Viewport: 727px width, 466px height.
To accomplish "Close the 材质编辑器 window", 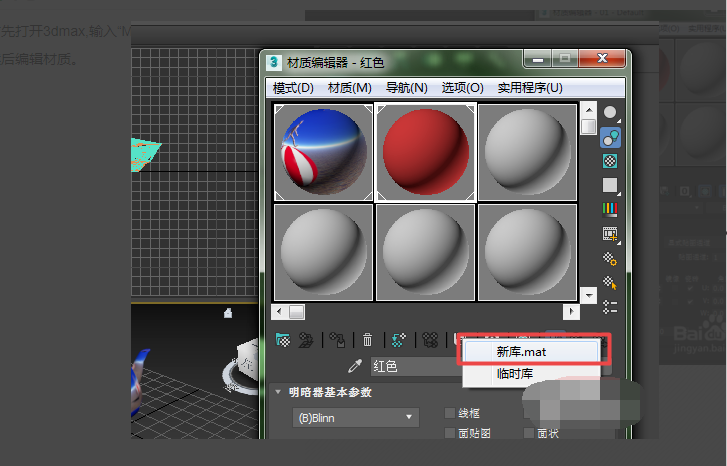I will pyautogui.click(x=602, y=58).
